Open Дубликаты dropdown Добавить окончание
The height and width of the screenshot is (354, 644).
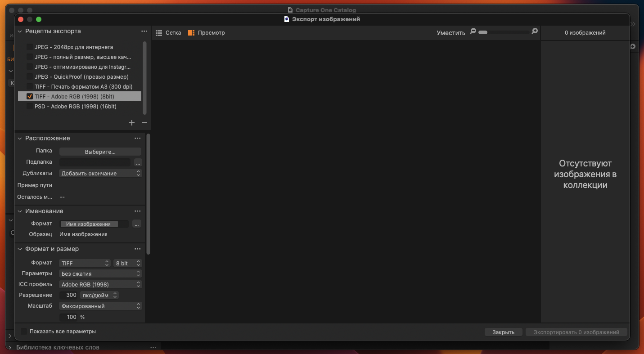point(100,173)
